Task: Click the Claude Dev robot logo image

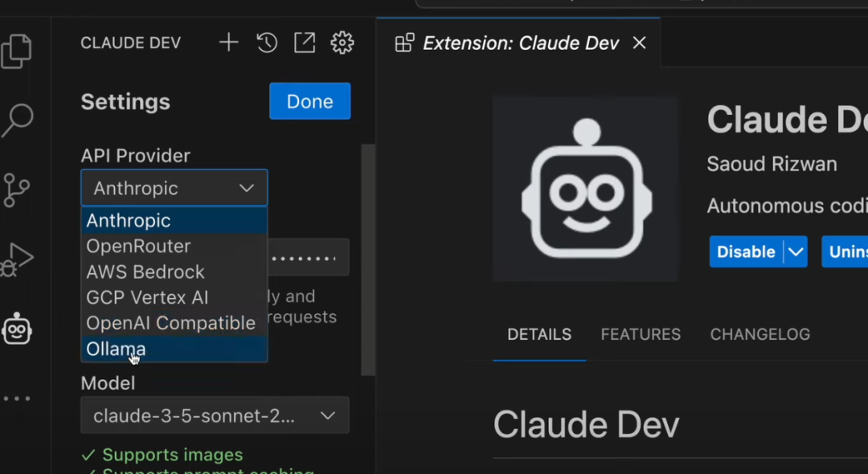Action: 586,189
